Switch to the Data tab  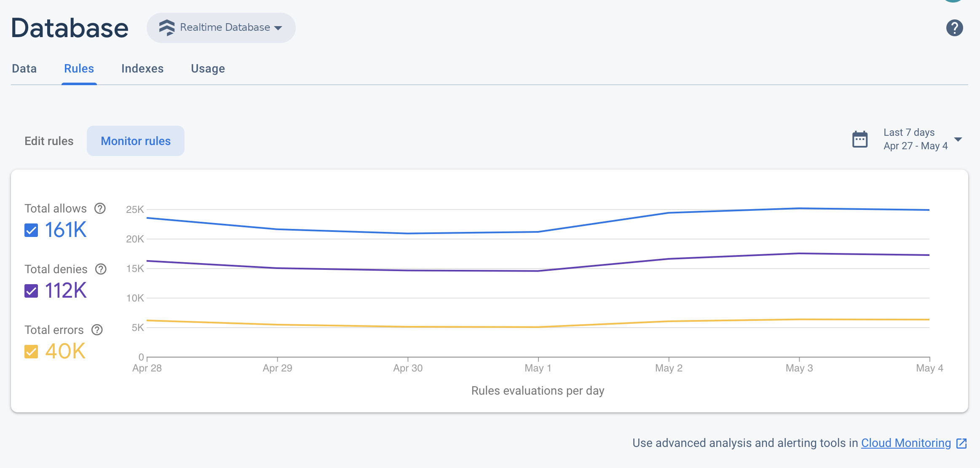click(x=24, y=68)
